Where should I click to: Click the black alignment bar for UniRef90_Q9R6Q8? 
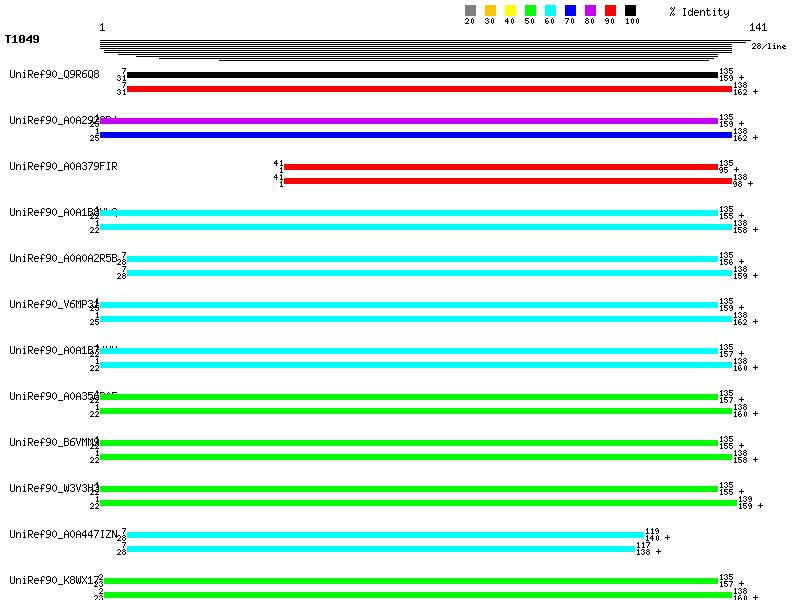pos(421,75)
